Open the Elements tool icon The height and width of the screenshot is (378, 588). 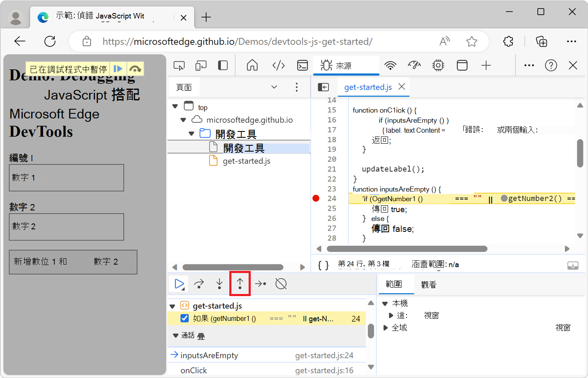278,66
